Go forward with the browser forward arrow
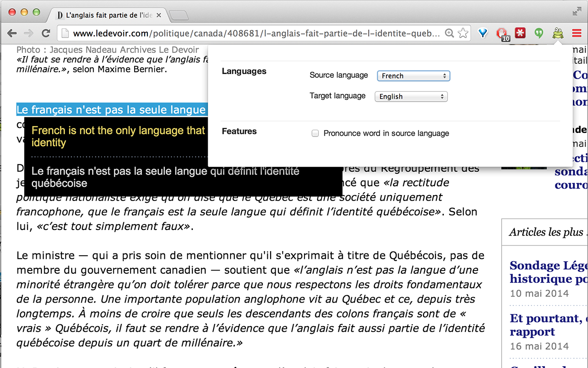588x368 pixels. tap(28, 33)
